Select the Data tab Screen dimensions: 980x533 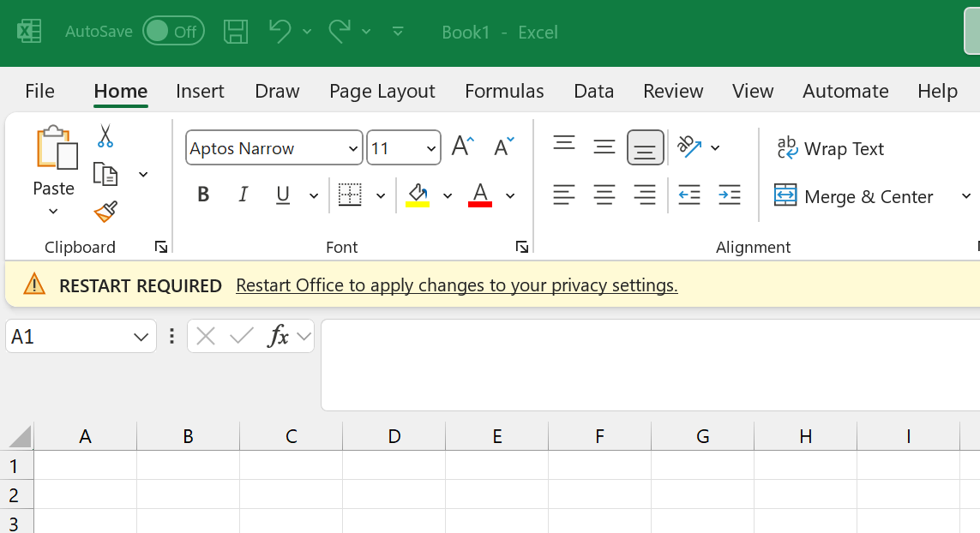click(x=594, y=91)
